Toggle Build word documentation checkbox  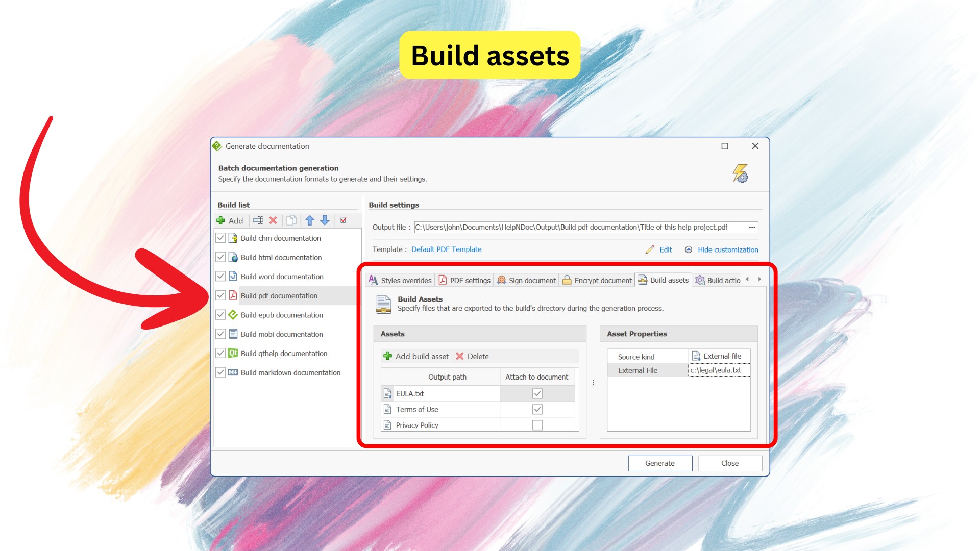coord(220,277)
